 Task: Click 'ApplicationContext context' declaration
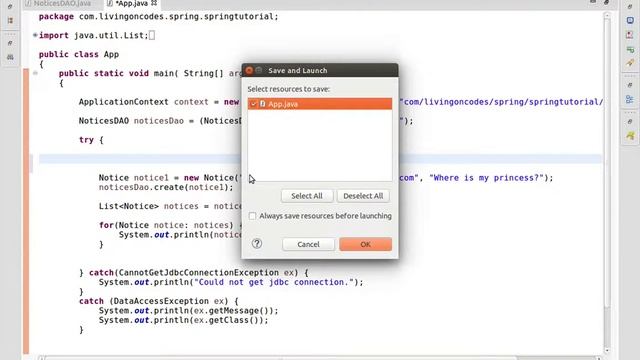[144, 102]
